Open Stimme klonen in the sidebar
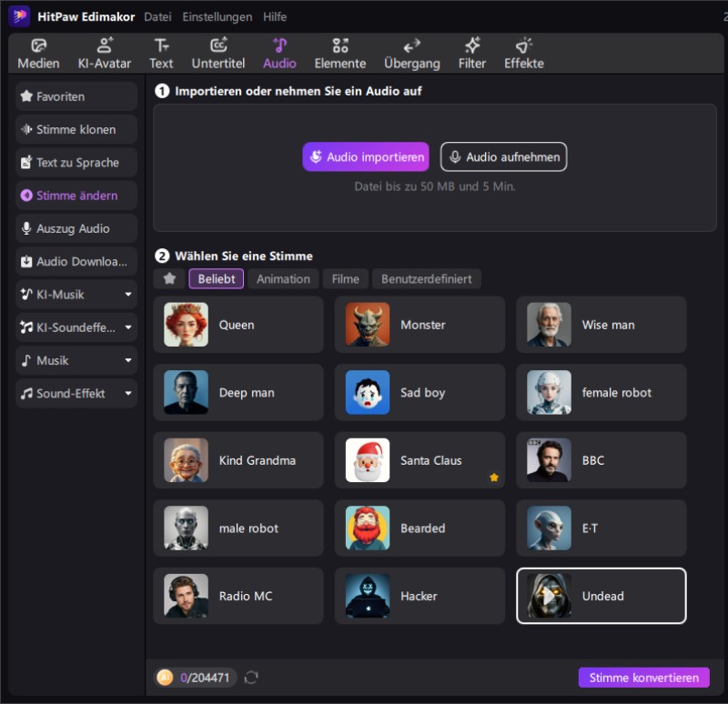 click(x=76, y=129)
